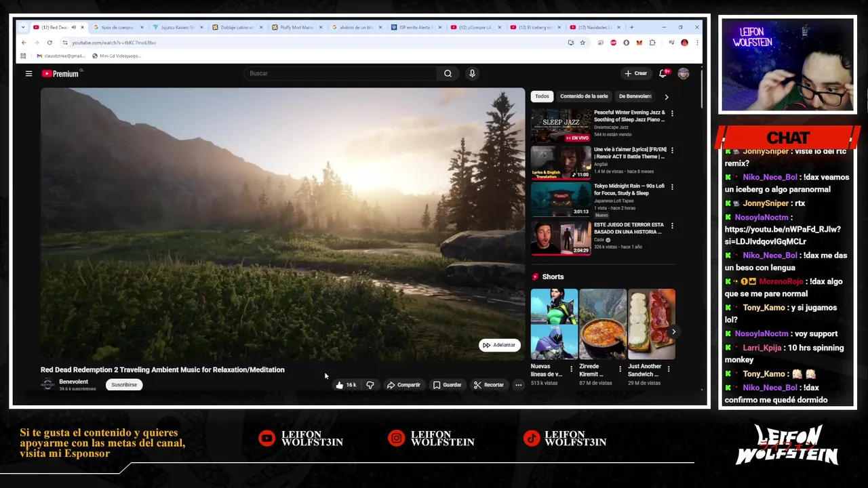Open the Chrome profile avatar in toolbar
This screenshot has width=868, height=488.
tap(684, 43)
